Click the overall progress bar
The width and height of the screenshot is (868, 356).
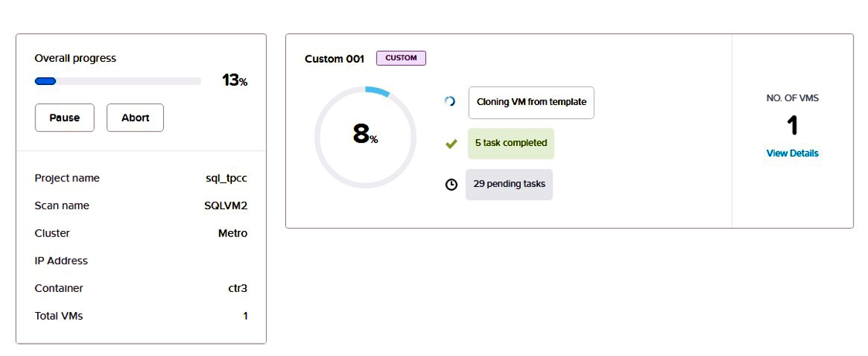(x=117, y=81)
